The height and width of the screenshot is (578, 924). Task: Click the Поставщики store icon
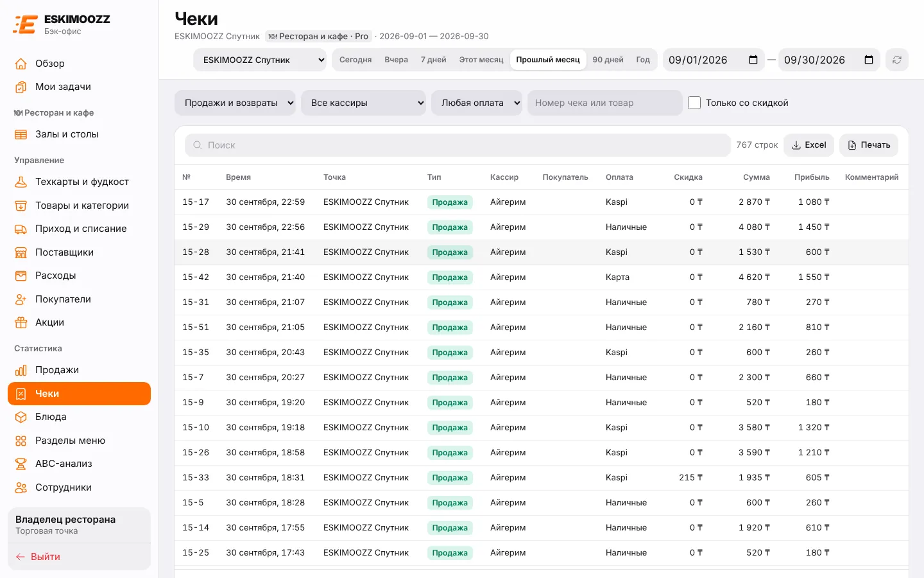tap(21, 252)
